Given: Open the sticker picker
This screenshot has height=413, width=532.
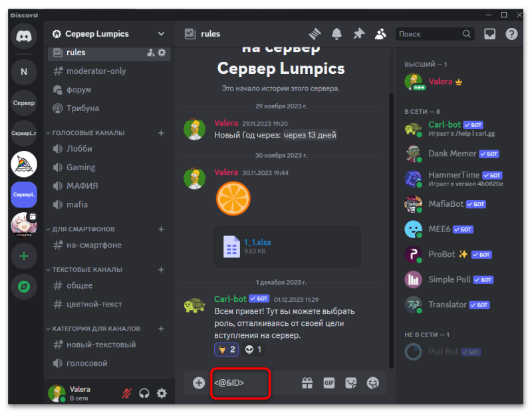Looking at the screenshot, I should (351, 383).
